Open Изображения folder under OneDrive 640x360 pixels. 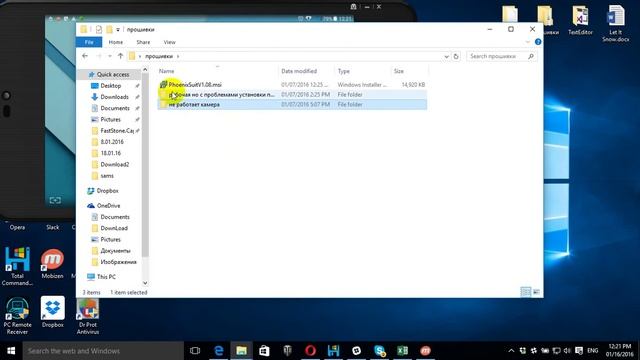(118, 262)
